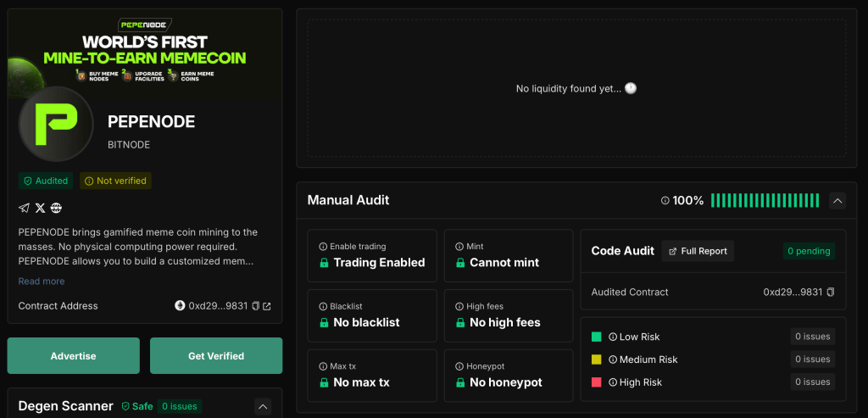Click the Not verified badge
Viewport: 868px width, 418px height.
(x=115, y=181)
